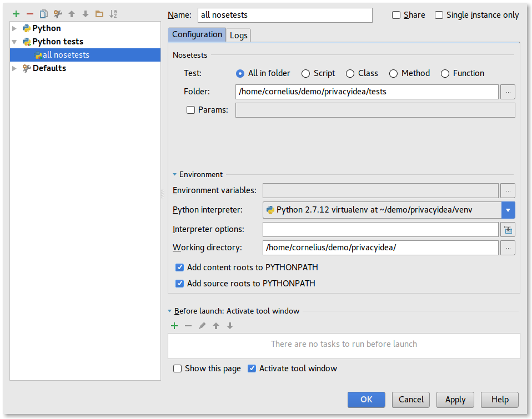The image size is (532, 419).
Task: Edit configuration defaults with wrench icon
Action: (x=58, y=14)
